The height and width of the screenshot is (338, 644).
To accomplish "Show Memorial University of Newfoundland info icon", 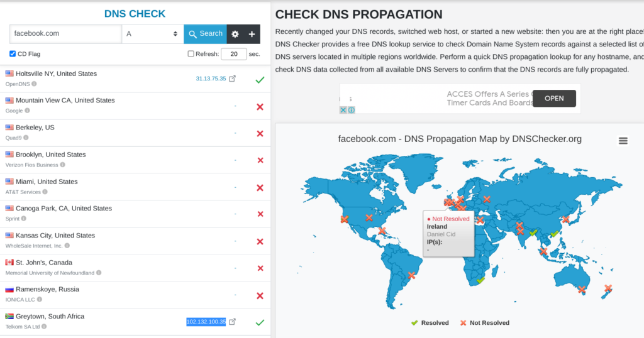I will pyautogui.click(x=99, y=273).
